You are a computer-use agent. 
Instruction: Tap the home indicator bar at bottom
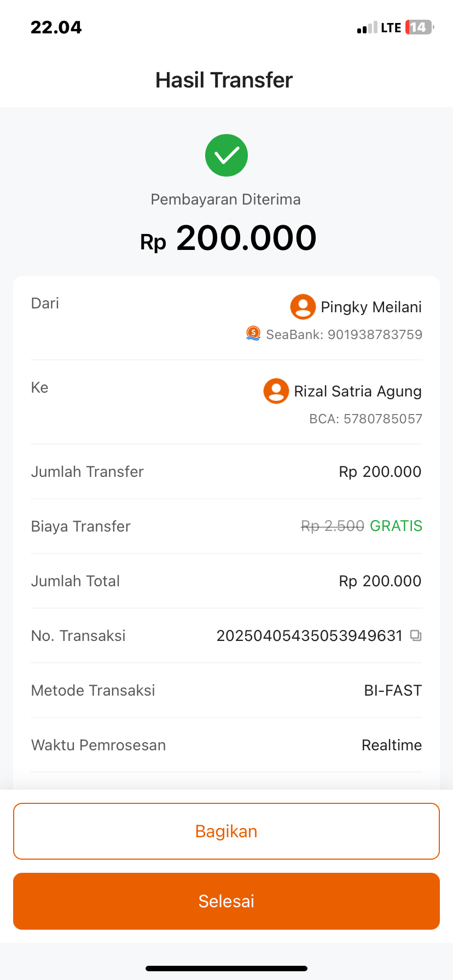point(226,968)
